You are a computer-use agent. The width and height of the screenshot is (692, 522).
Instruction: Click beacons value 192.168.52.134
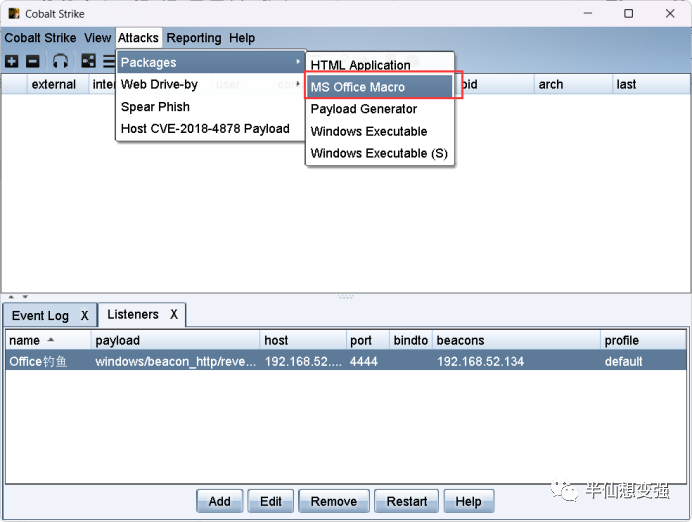(x=481, y=361)
